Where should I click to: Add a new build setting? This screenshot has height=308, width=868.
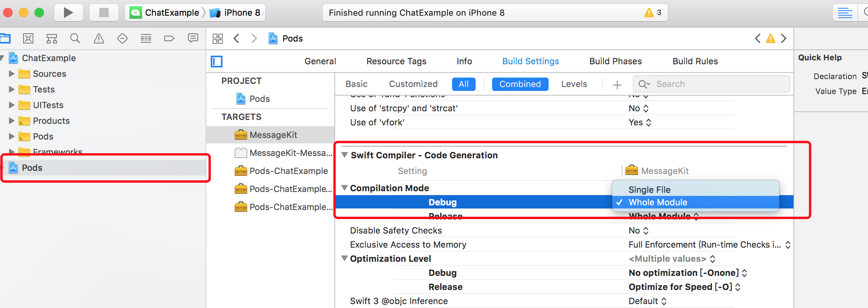[617, 85]
